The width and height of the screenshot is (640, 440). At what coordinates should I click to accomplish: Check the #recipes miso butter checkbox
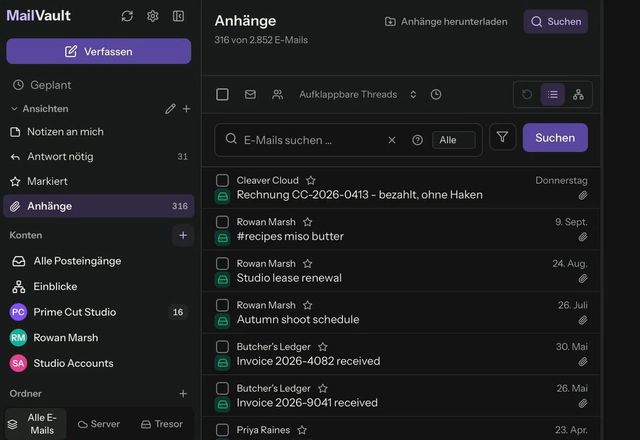pos(222,222)
